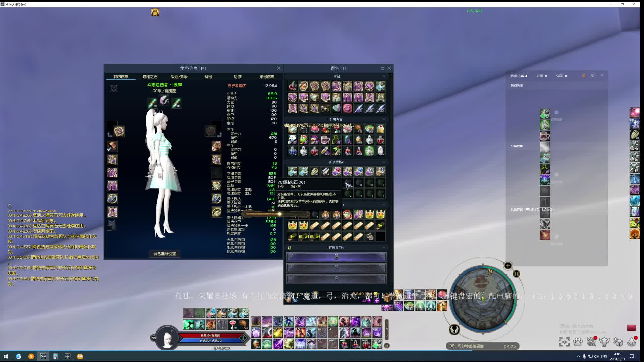
Task: Click the cube with sparkles icon
Action: tap(618, 342)
